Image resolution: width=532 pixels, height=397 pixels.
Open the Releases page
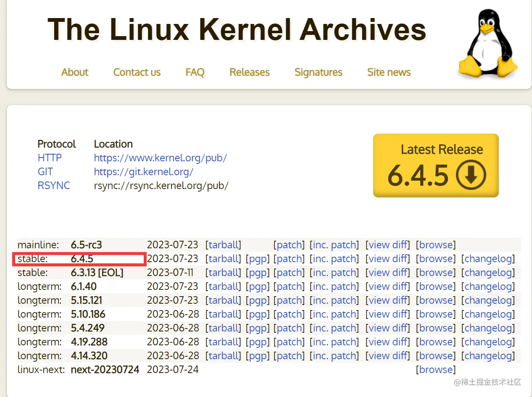coord(250,72)
